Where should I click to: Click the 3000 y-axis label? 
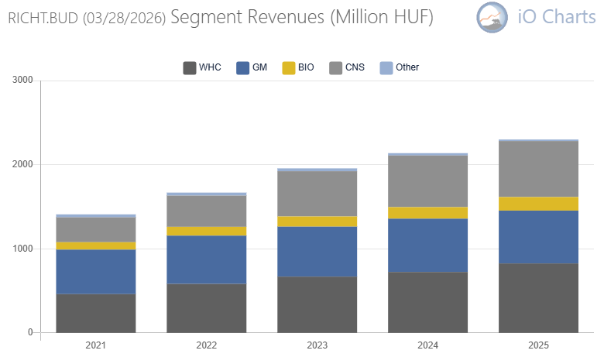pos(22,80)
